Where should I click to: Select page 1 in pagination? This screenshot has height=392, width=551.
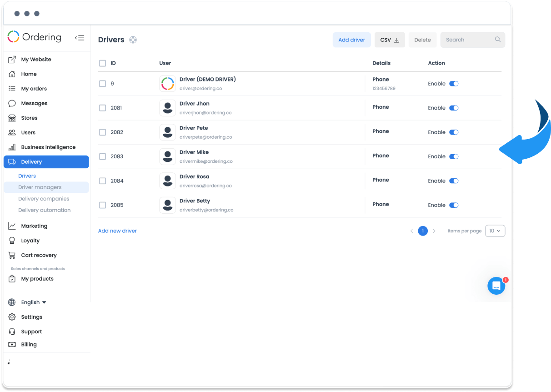click(423, 231)
